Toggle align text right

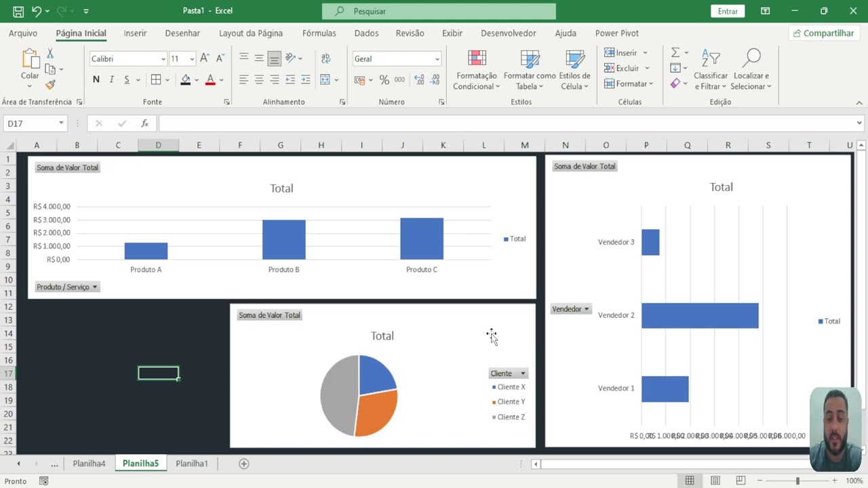pos(274,80)
